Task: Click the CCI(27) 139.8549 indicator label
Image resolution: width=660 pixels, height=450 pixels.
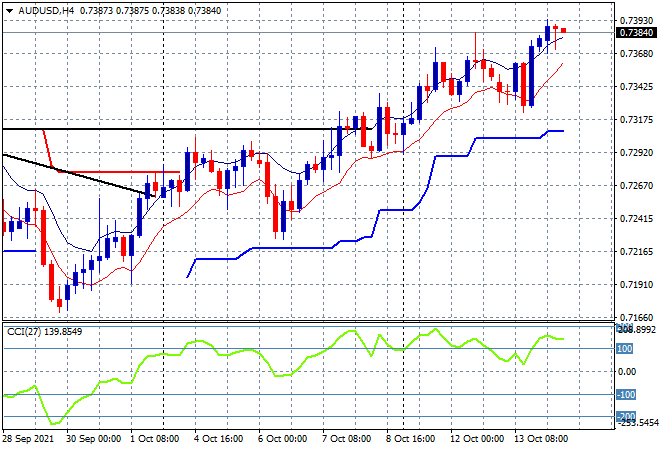Action: [x=45, y=332]
